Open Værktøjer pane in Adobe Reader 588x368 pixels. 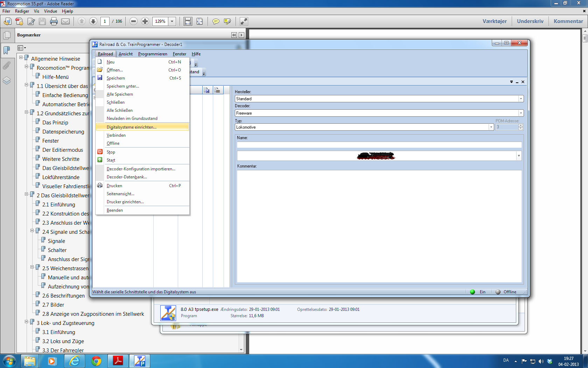[x=495, y=21]
